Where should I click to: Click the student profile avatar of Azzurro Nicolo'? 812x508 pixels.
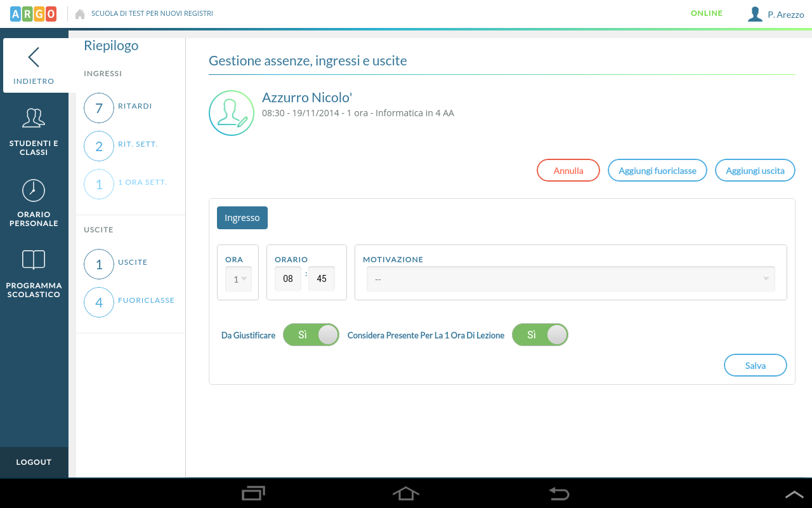click(x=232, y=113)
